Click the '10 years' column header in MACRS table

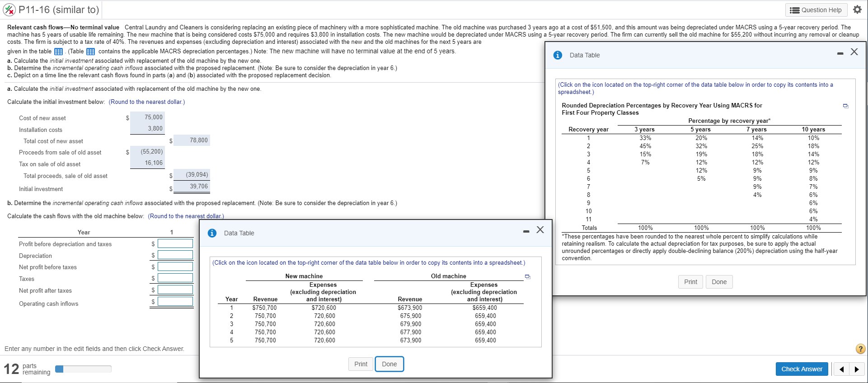pyautogui.click(x=813, y=129)
